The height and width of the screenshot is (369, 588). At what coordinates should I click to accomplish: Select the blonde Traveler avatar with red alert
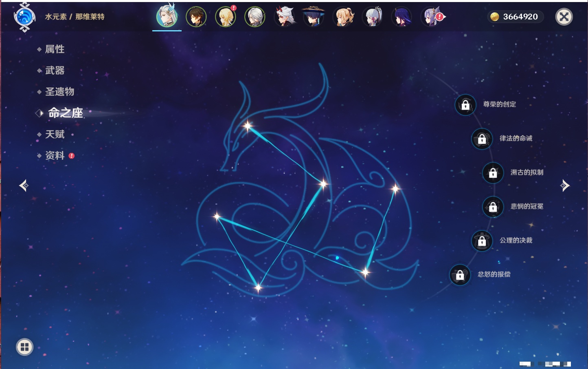tap(226, 17)
